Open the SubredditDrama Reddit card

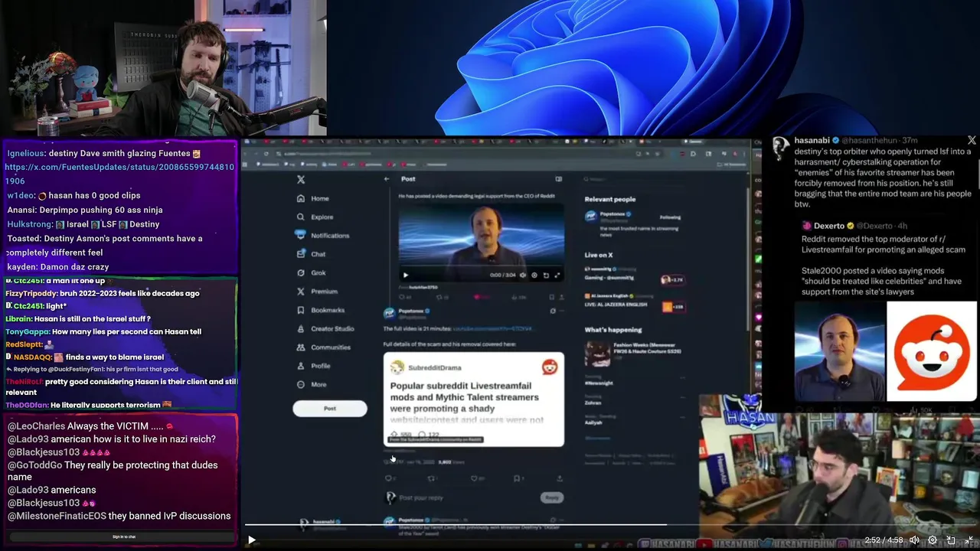pyautogui.click(x=474, y=399)
